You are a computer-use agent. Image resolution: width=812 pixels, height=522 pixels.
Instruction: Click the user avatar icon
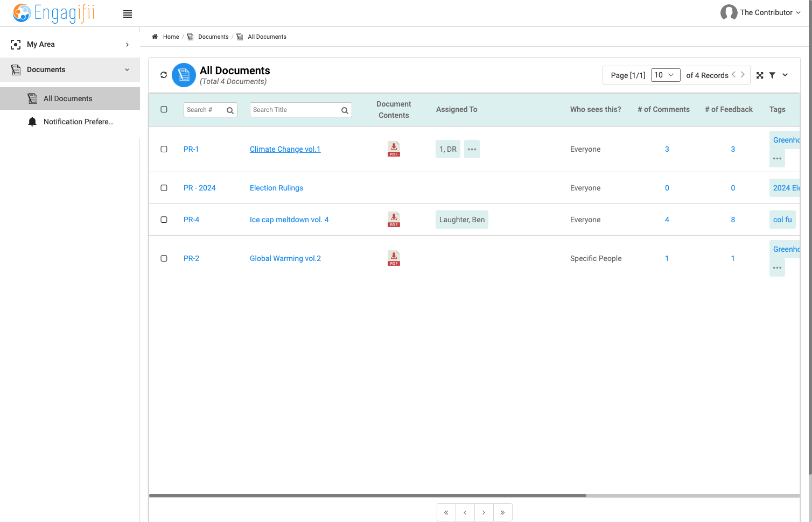(x=729, y=12)
